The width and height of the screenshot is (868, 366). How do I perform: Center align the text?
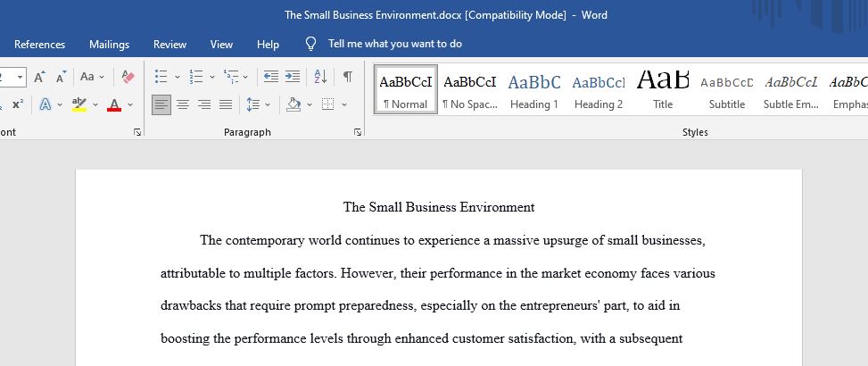tap(183, 104)
